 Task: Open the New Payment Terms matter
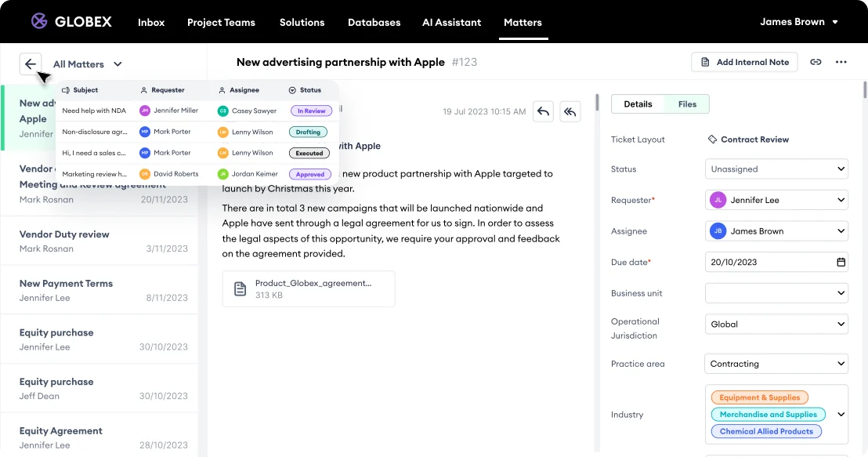99,290
